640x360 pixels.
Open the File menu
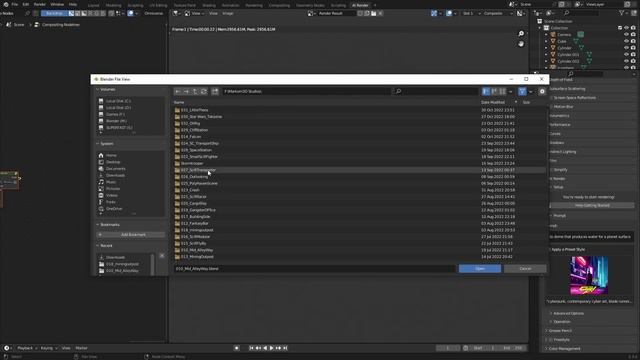tap(14, 4)
